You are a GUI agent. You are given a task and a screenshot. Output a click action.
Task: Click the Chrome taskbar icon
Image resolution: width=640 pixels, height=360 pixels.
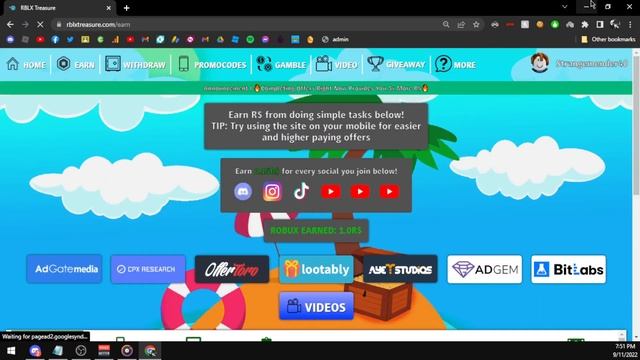click(150, 351)
